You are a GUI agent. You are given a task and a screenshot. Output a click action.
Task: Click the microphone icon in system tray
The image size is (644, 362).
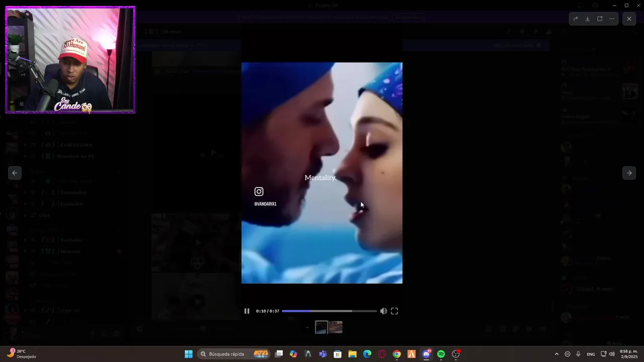[579, 354]
